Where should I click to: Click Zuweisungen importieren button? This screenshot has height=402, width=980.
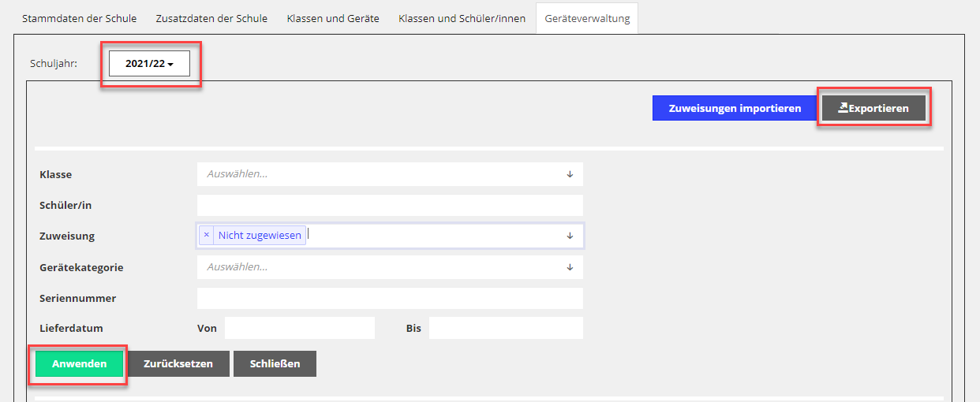tap(735, 108)
